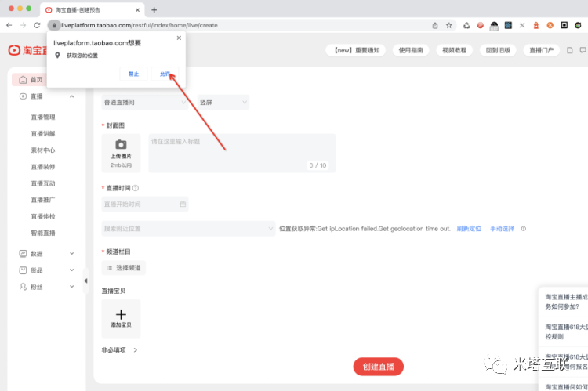Open the 视频教程 header button
This screenshot has width=588, height=391.
pyautogui.click(x=454, y=50)
